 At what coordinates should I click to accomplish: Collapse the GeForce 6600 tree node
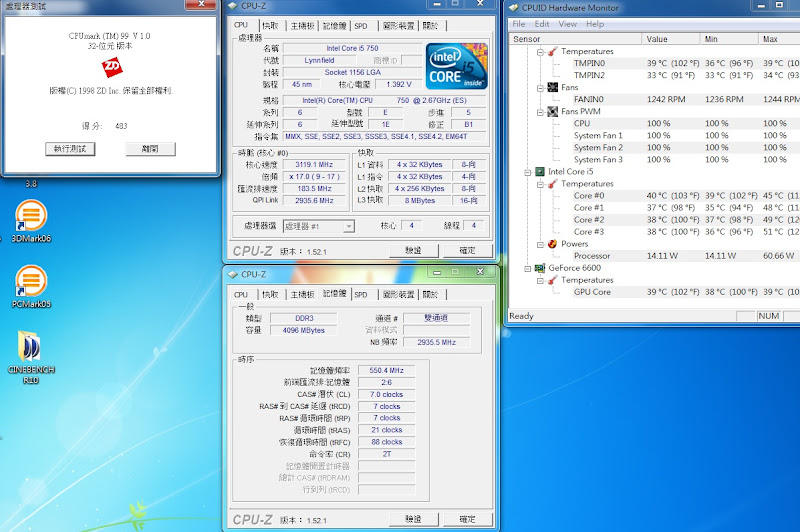click(528, 268)
